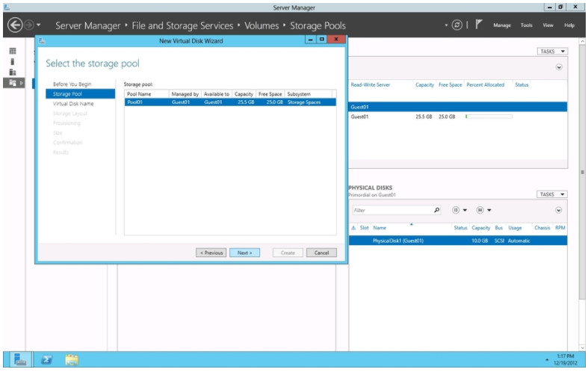Close the New Virtual Disk Wizard
The width and height of the screenshot is (588, 372).
click(336, 39)
